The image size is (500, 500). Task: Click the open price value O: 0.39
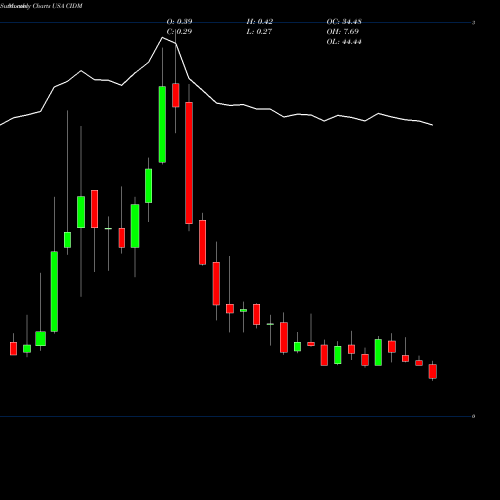(x=179, y=22)
